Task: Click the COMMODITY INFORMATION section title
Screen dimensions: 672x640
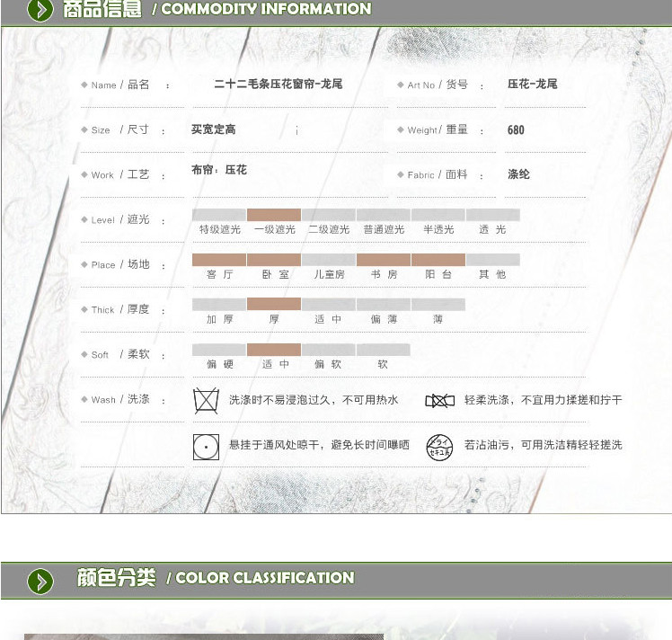Action: (265, 10)
